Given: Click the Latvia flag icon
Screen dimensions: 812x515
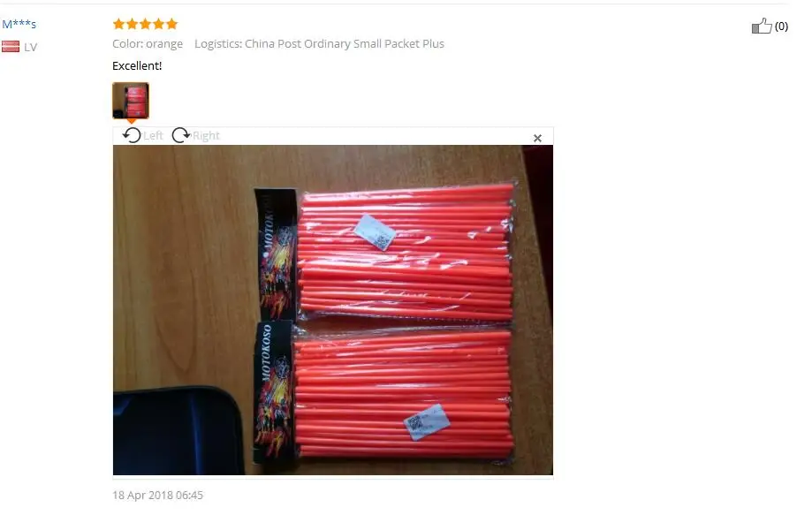Looking at the screenshot, I should coord(11,47).
